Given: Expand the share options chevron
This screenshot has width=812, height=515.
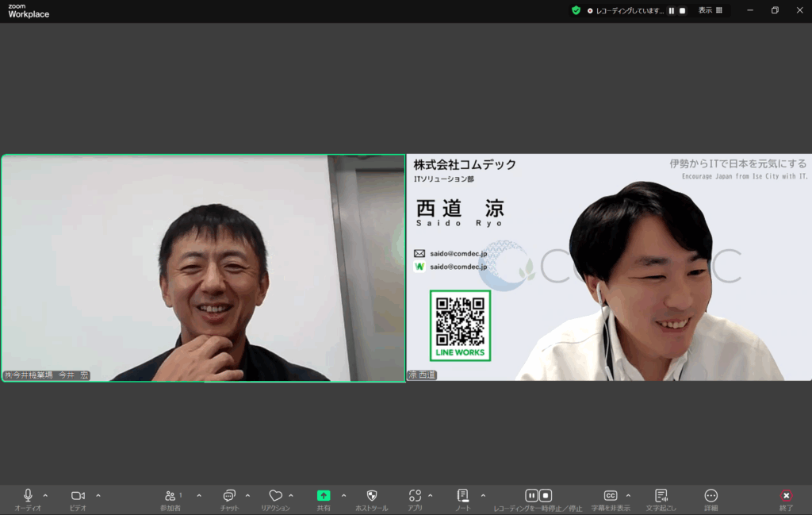Looking at the screenshot, I should coord(343,495).
